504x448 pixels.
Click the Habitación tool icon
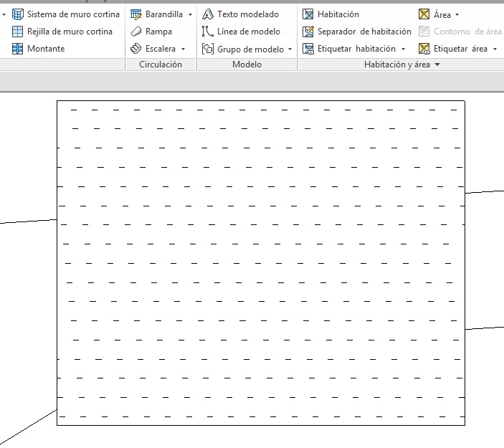point(308,14)
